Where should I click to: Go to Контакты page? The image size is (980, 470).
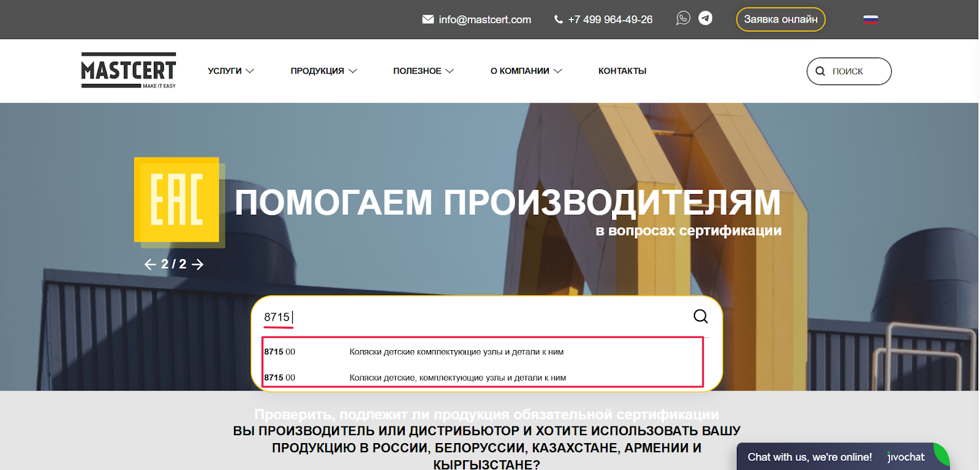(622, 71)
